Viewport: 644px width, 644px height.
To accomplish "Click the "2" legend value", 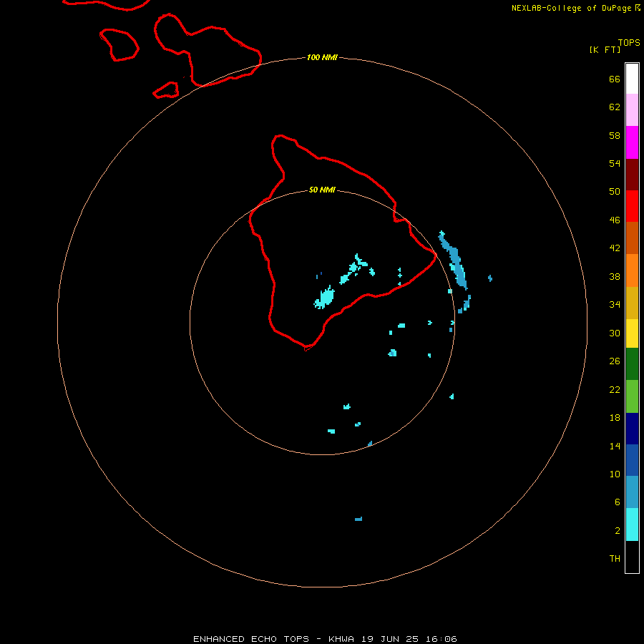I will pyautogui.click(x=617, y=530).
